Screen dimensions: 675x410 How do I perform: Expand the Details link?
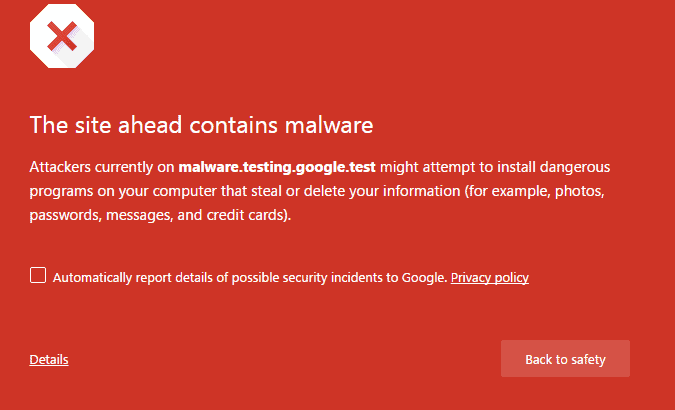(49, 359)
